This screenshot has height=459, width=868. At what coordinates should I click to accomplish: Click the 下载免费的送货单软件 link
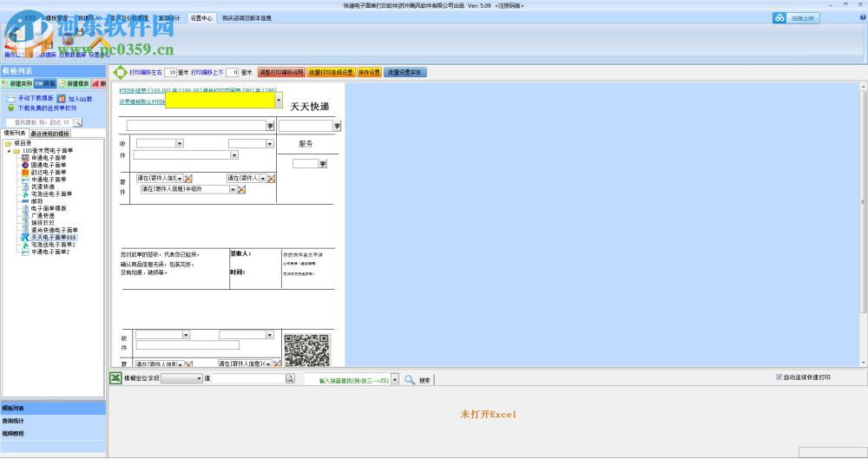click(47, 108)
